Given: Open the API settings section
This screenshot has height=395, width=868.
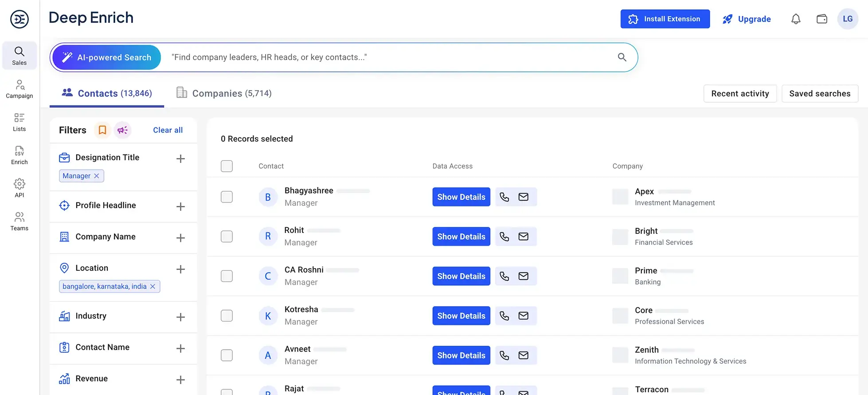Looking at the screenshot, I should (x=20, y=188).
